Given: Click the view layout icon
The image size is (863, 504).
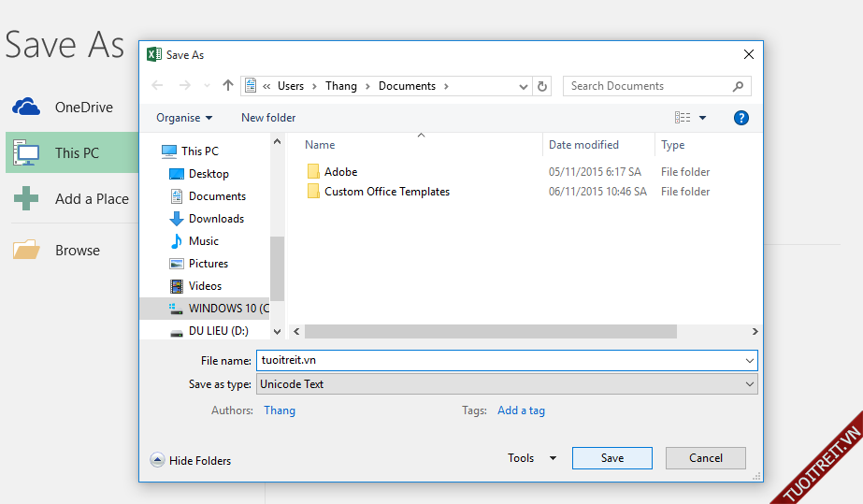Looking at the screenshot, I should click(x=683, y=118).
